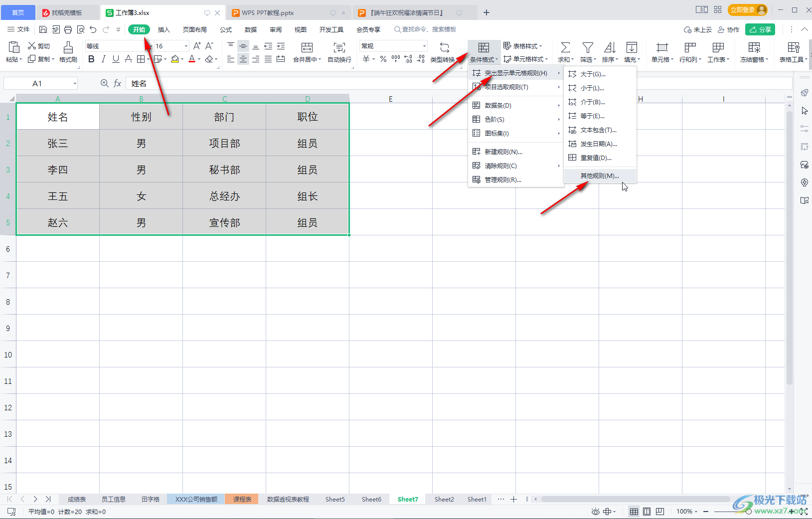The width and height of the screenshot is (812, 519).
Task: Click the fill color bucket icon
Action: click(175, 59)
